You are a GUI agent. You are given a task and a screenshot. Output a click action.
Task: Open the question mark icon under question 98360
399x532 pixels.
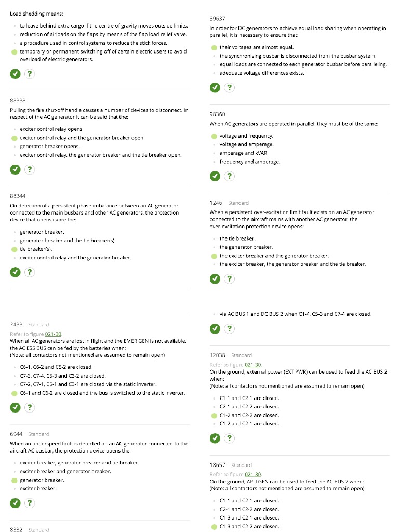(230, 176)
